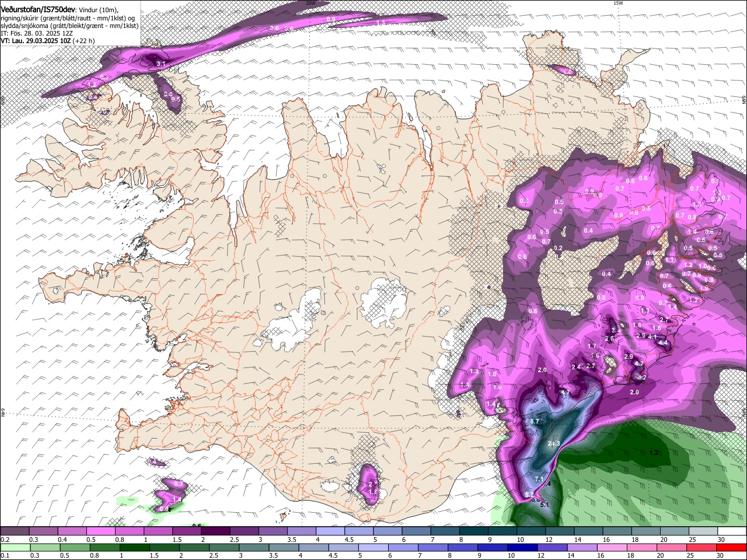Click the 'VT: Lau. 29.03.2025 10Z' valid time
This screenshot has height=560, width=747.
36,41
